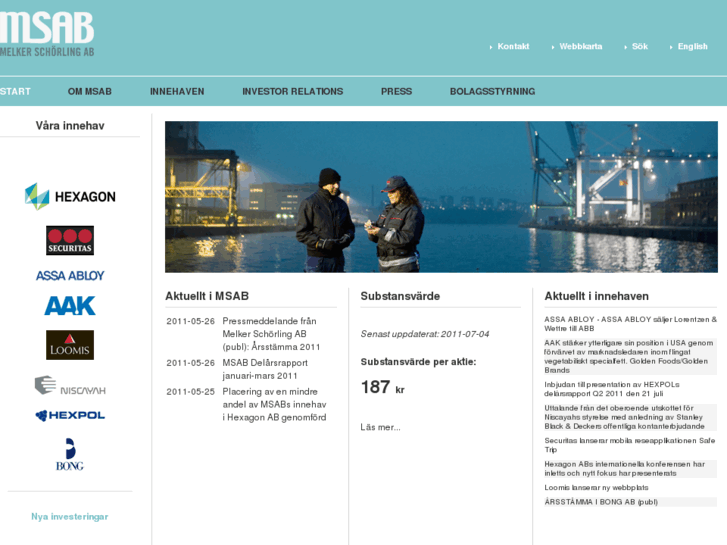Open ÅRSSTÄMMA I BONG AB news
The height and width of the screenshot is (545, 727).
(x=601, y=502)
